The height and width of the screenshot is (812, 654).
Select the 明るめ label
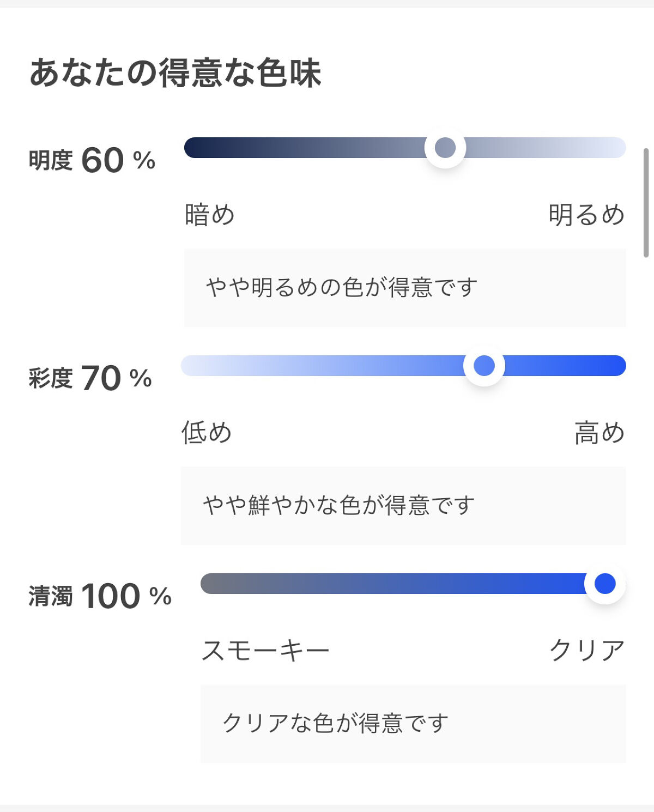coord(586,215)
